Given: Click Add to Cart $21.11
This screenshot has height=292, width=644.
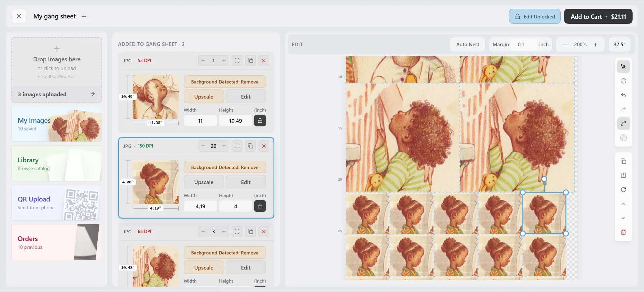Looking at the screenshot, I should pyautogui.click(x=598, y=16).
